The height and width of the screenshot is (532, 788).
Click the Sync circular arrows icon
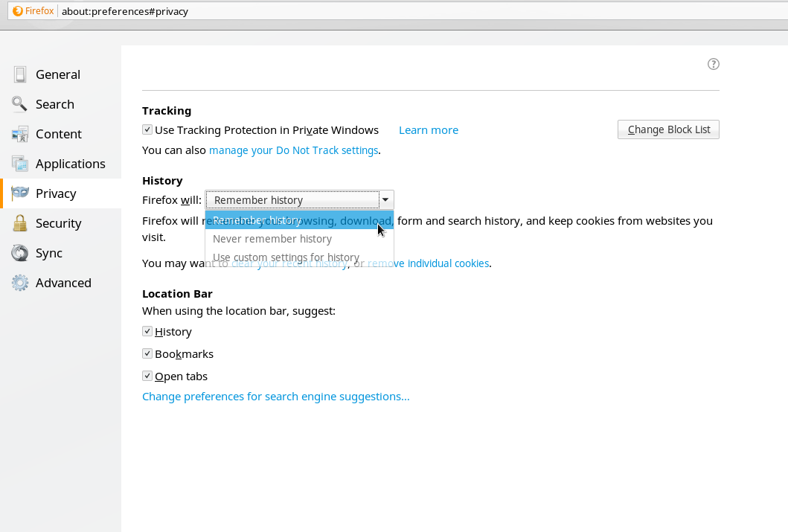20,253
